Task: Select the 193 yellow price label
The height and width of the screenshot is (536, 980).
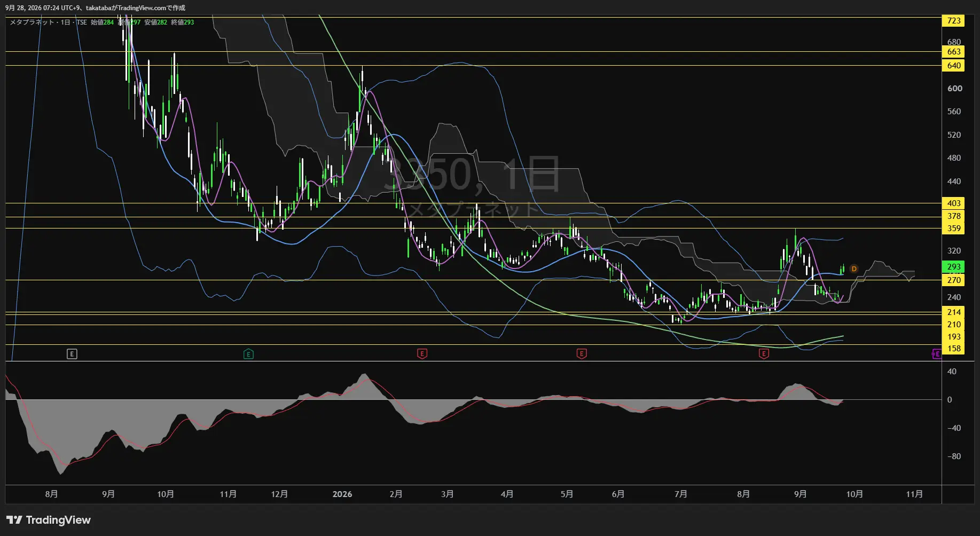Action: click(x=954, y=336)
